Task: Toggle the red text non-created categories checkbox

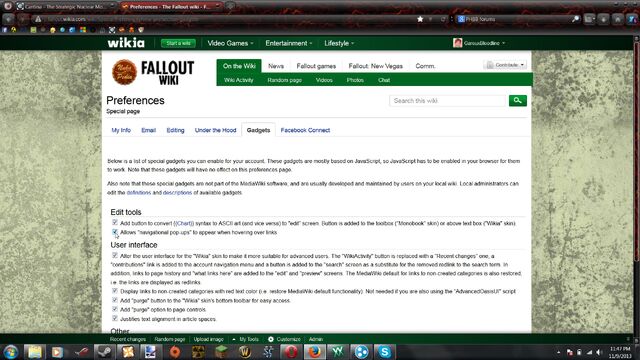Action: pyautogui.click(x=115, y=291)
